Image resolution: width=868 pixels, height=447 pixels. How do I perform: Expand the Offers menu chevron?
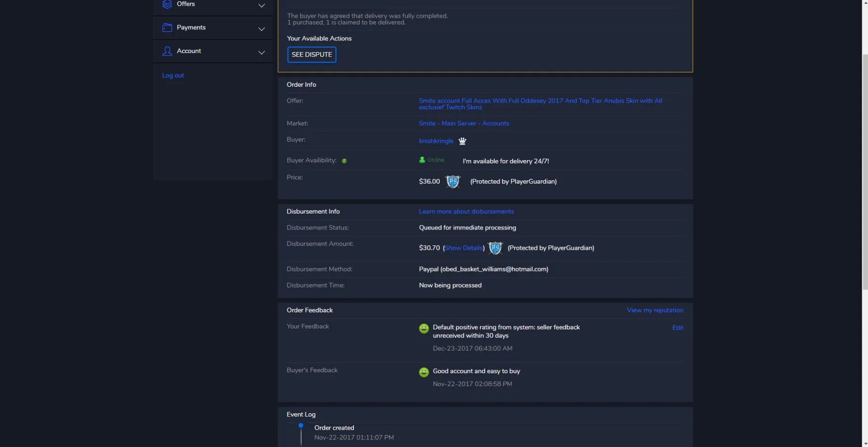[x=261, y=6]
